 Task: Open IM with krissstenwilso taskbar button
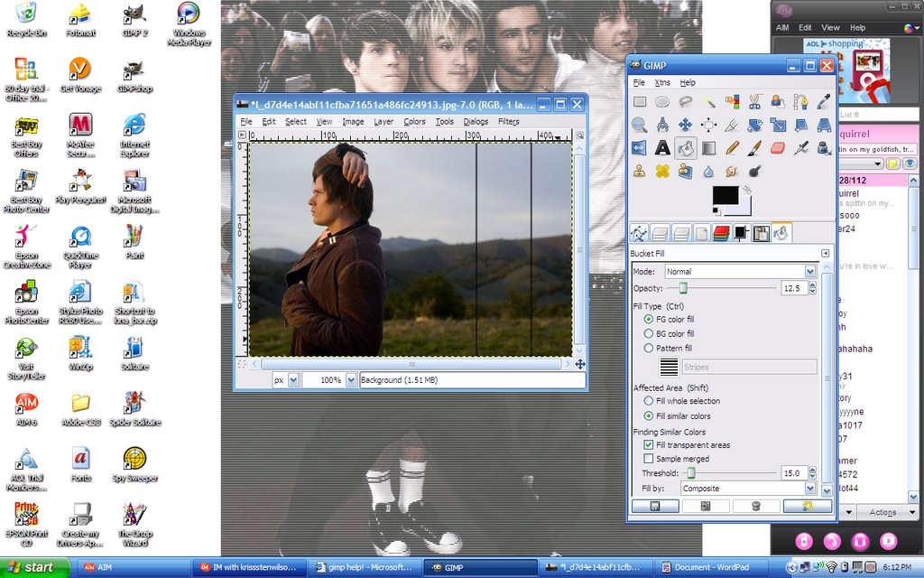point(251,567)
